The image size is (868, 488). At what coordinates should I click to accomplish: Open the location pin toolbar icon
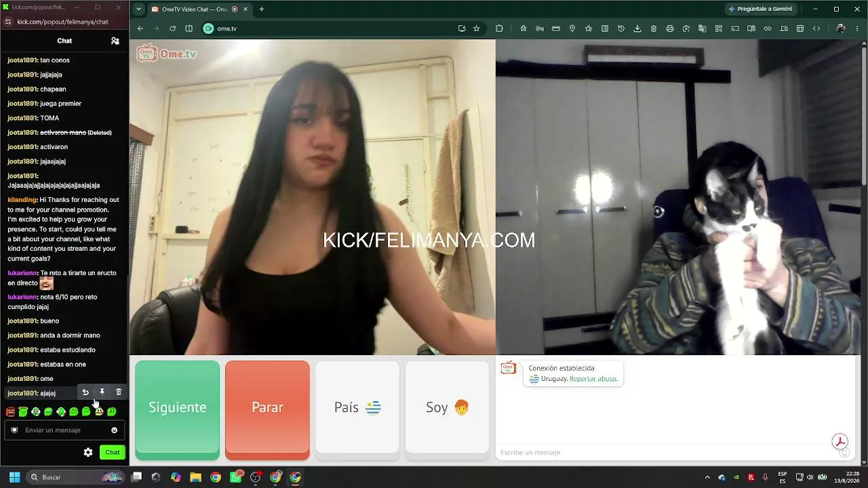572,28
